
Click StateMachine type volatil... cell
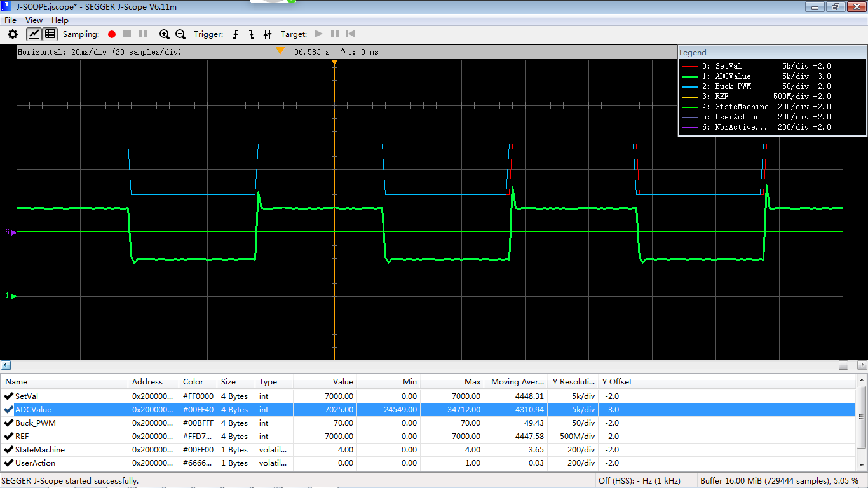click(x=274, y=449)
